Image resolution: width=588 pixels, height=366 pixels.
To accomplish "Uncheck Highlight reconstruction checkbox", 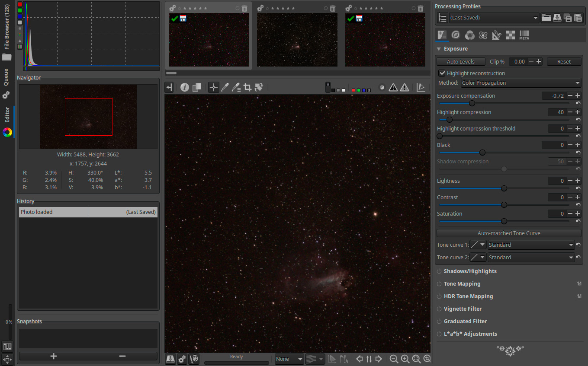I will (442, 73).
